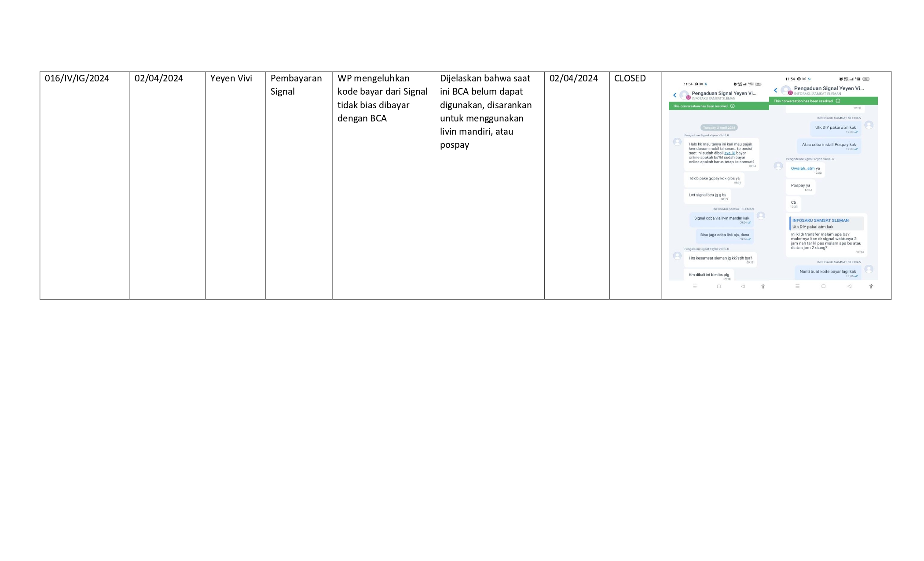Click message 'Atau coba install Pospay kak'
924x561 pixels.
829,146
